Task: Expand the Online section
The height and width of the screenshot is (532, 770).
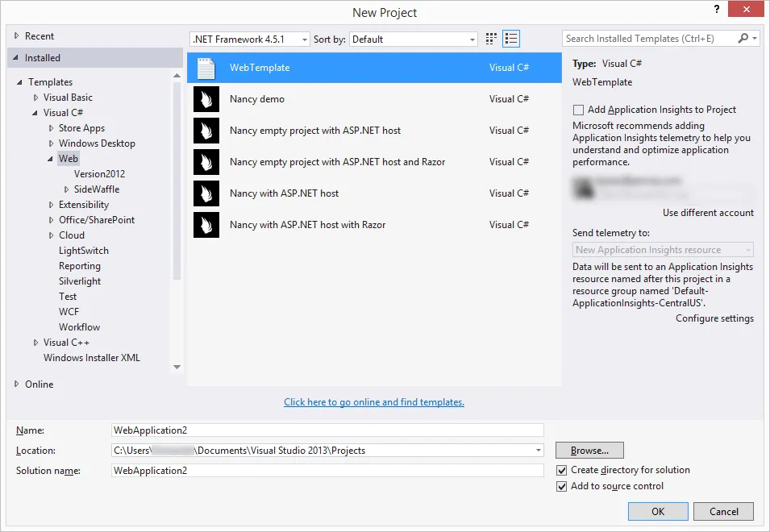Action: coord(17,384)
